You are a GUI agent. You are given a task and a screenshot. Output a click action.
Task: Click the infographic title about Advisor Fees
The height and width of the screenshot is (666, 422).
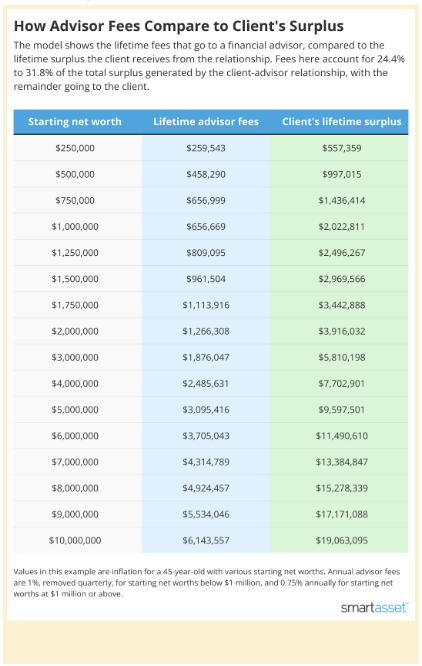(x=179, y=26)
